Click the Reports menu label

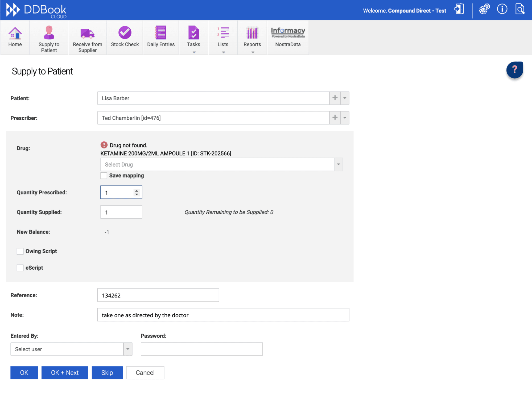tap(252, 44)
